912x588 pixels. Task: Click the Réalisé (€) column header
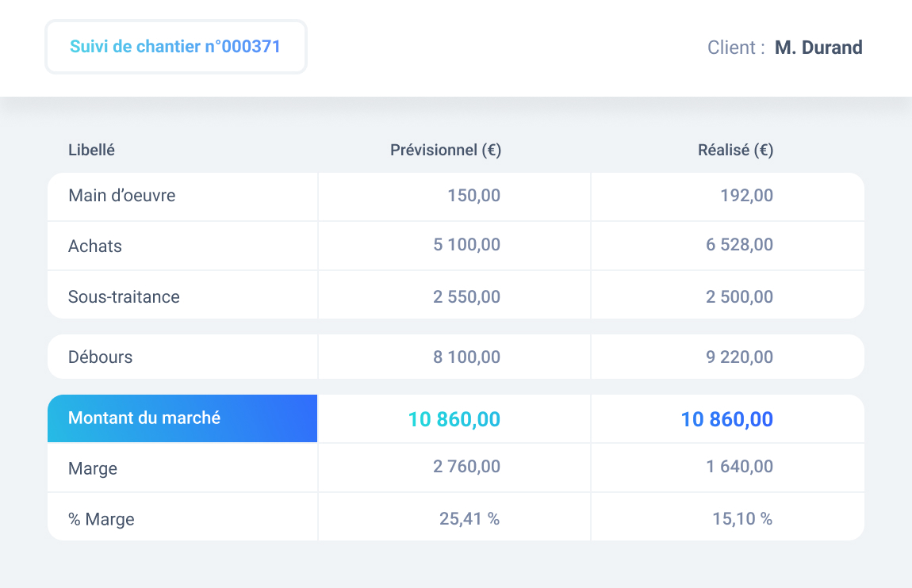pyautogui.click(x=735, y=150)
